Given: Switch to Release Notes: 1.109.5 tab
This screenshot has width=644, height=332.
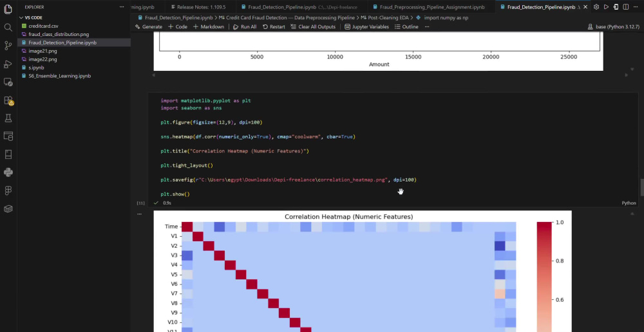Looking at the screenshot, I should click(x=201, y=7).
